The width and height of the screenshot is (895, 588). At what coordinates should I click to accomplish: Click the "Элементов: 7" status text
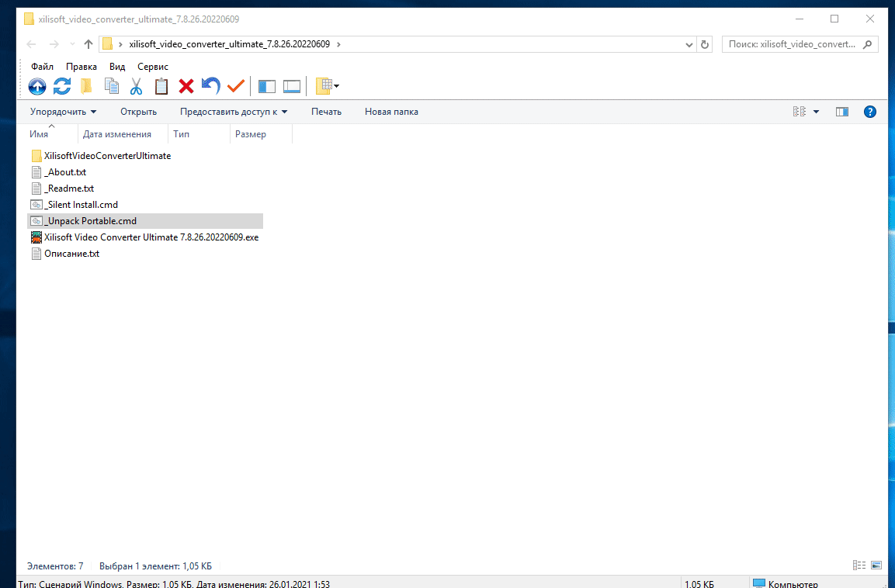55,566
